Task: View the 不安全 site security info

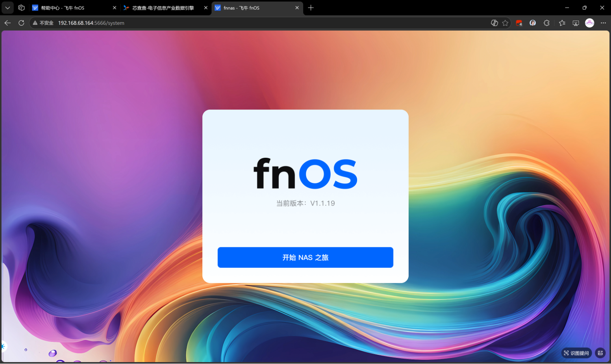Action: click(43, 23)
